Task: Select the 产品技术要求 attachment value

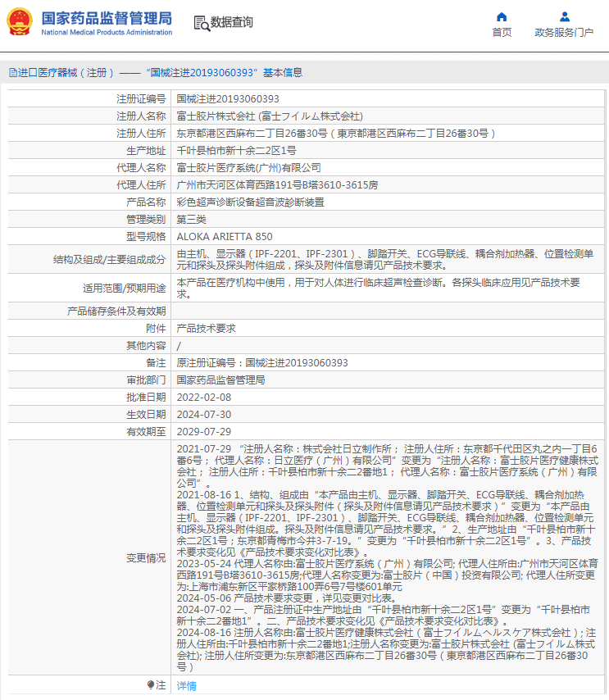Action: tap(207, 328)
